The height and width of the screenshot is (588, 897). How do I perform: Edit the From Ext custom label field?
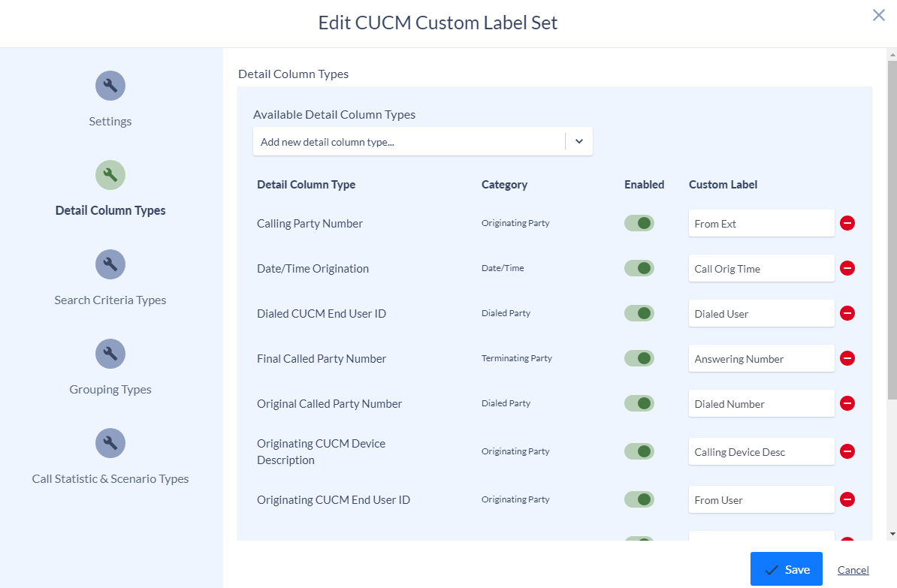click(x=762, y=223)
